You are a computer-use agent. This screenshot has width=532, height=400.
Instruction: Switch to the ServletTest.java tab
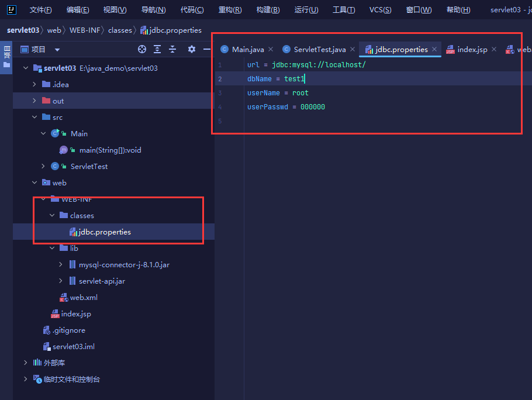coord(319,49)
